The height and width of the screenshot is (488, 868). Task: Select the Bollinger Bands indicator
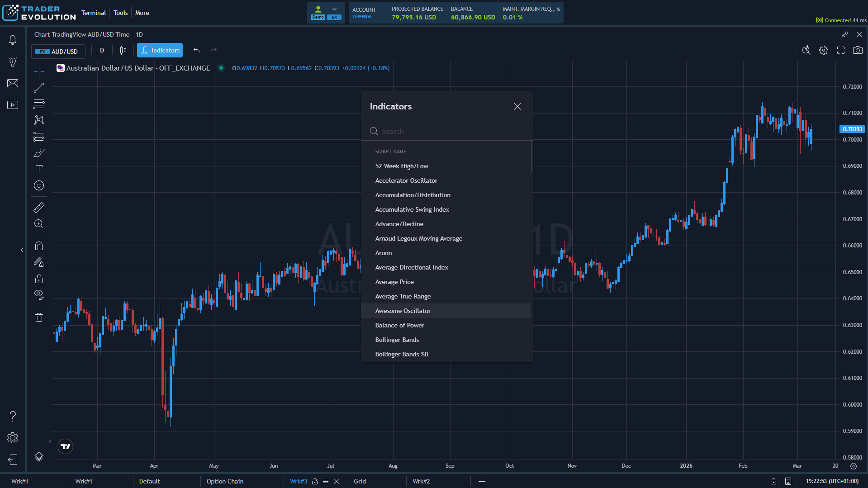[397, 339]
